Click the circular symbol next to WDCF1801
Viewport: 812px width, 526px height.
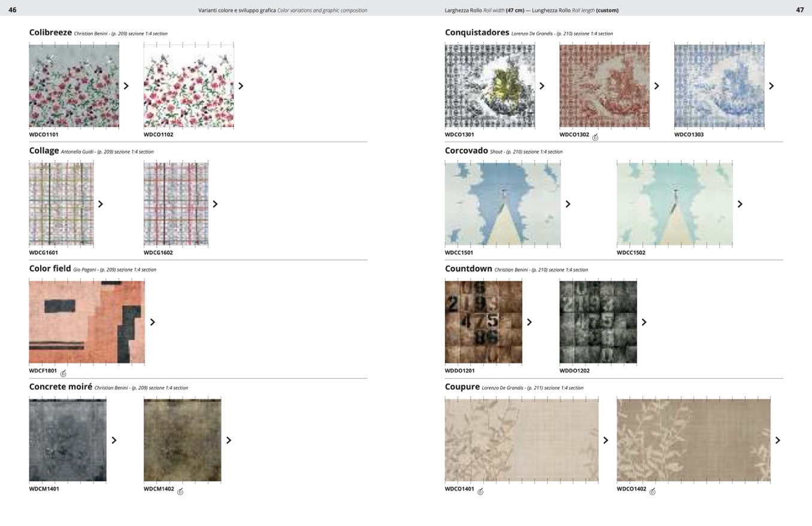(63, 373)
